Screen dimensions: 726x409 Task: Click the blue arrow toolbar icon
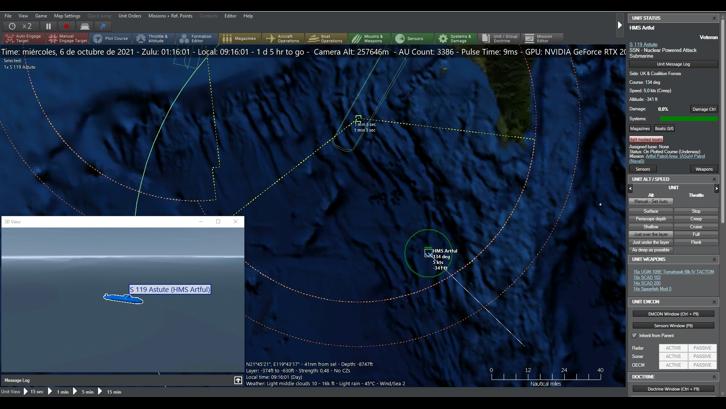[103, 26]
